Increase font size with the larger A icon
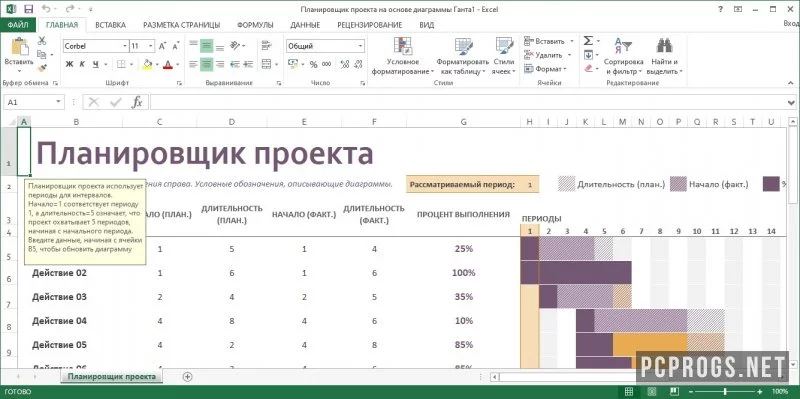 [x=162, y=46]
